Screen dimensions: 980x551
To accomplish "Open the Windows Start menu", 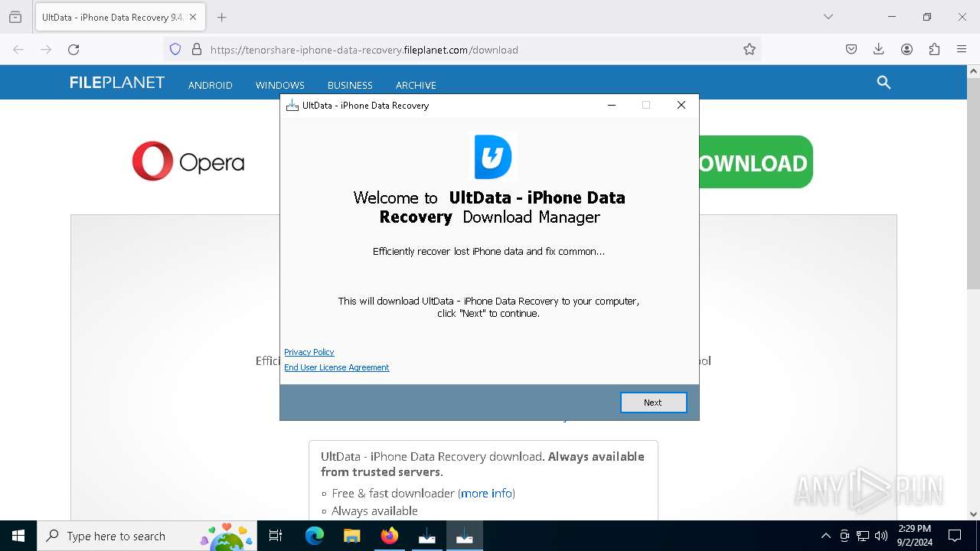I will 18,536.
